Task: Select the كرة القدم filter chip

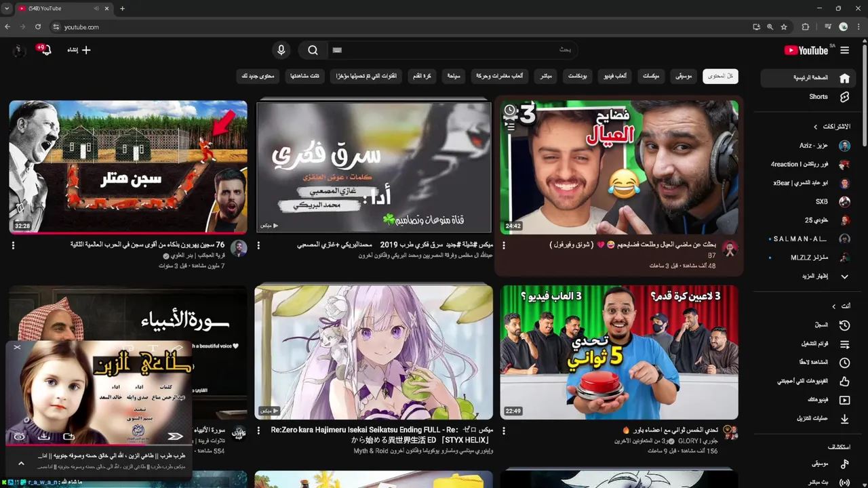Action: 422,77
